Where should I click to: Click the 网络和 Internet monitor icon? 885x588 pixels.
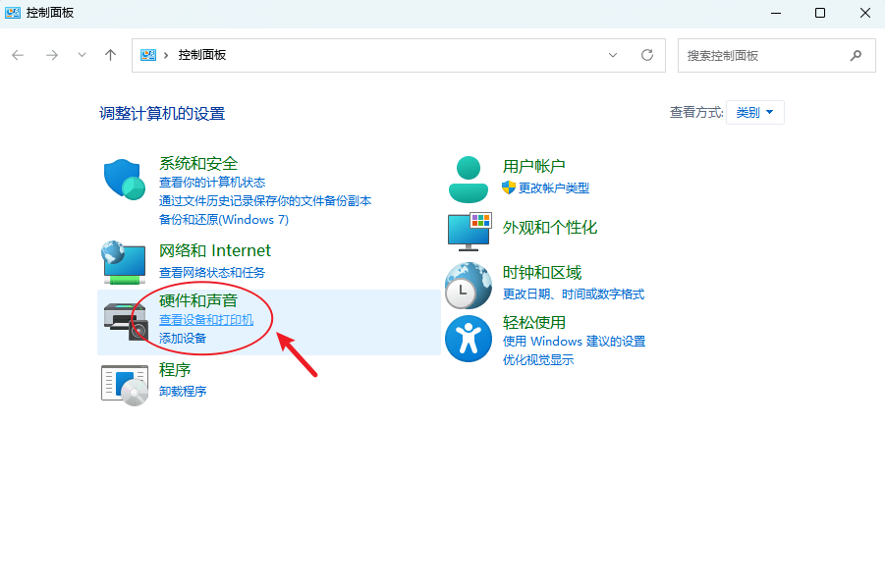tap(123, 262)
